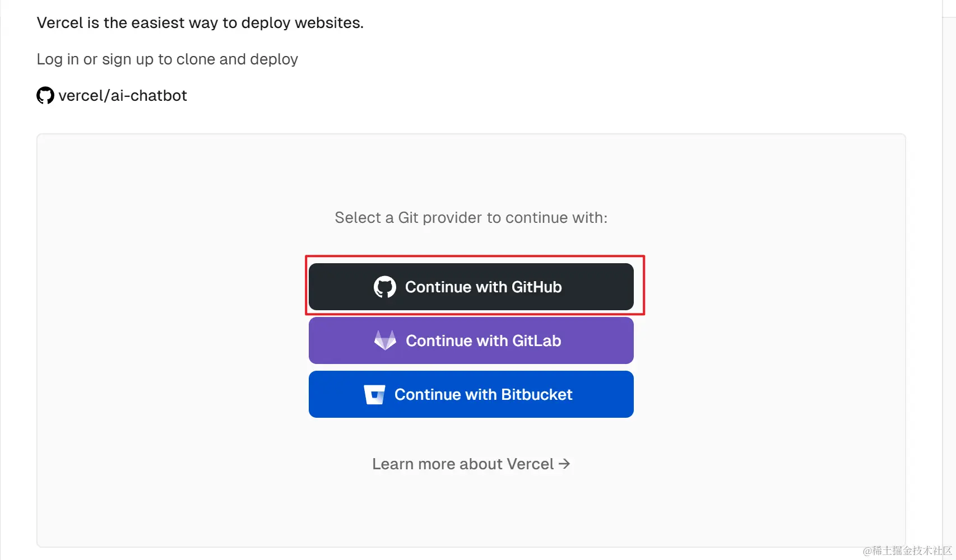
Task: Open the vercel/ai-chatbot repository name
Action: (x=123, y=96)
